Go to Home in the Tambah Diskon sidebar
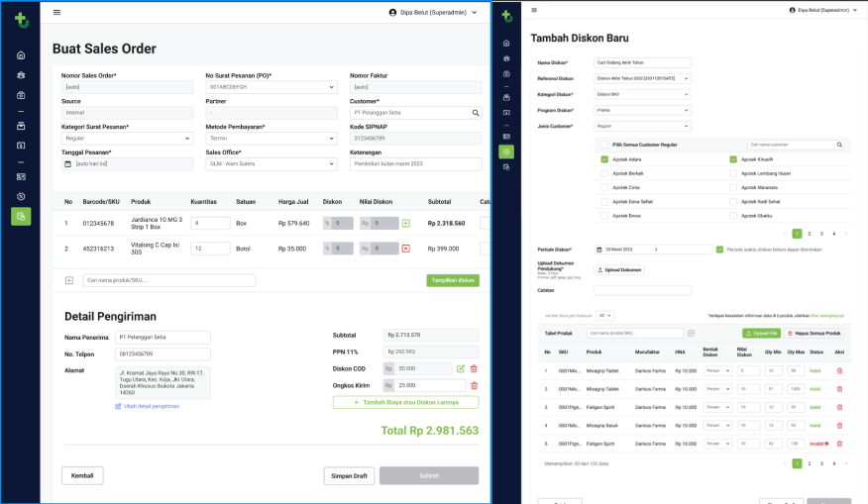The image size is (868, 504). pos(506,44)
